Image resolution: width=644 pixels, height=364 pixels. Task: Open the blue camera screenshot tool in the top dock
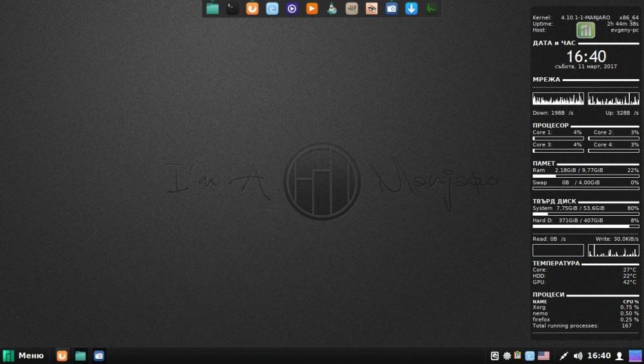pyautogui.click(x=392, y=8)
